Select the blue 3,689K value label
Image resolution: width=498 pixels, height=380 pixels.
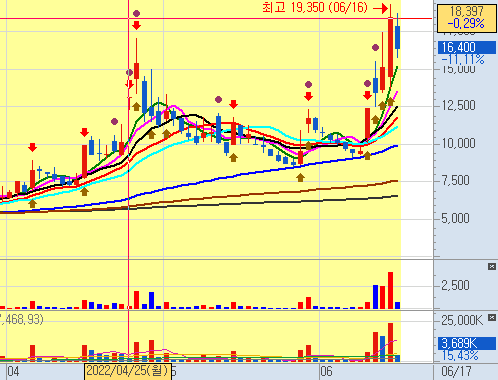(x=466, y=343)
